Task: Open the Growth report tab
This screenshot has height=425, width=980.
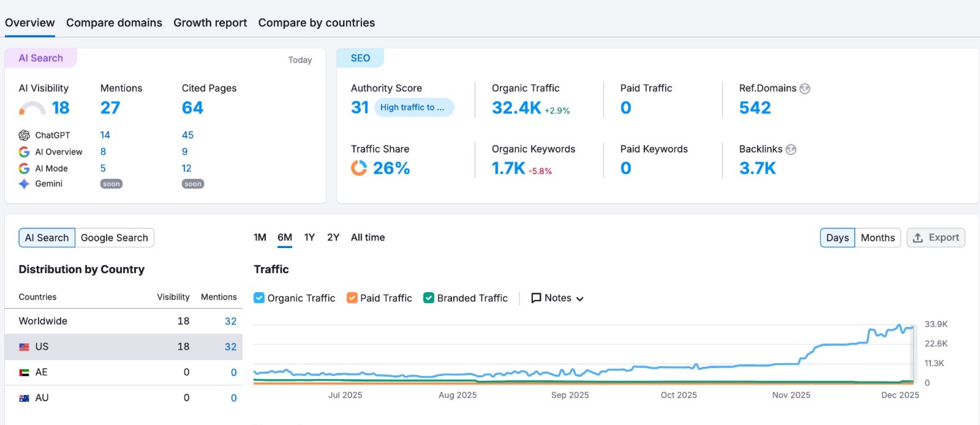Action: click(x=210, y=23)
